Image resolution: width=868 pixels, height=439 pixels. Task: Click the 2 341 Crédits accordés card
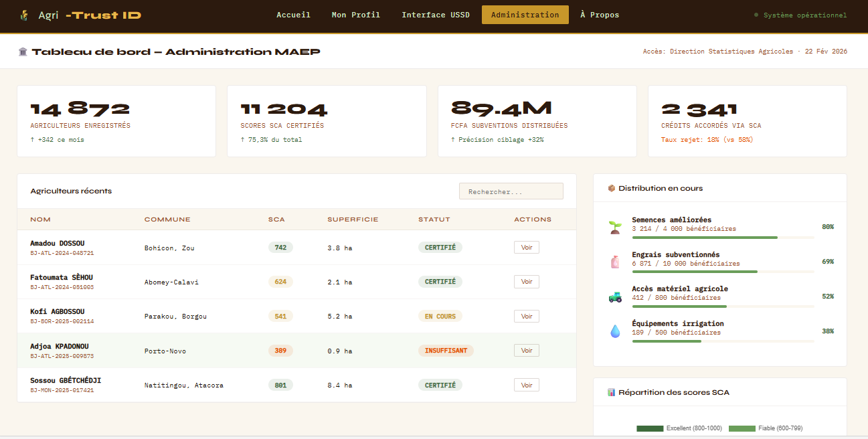748,121
